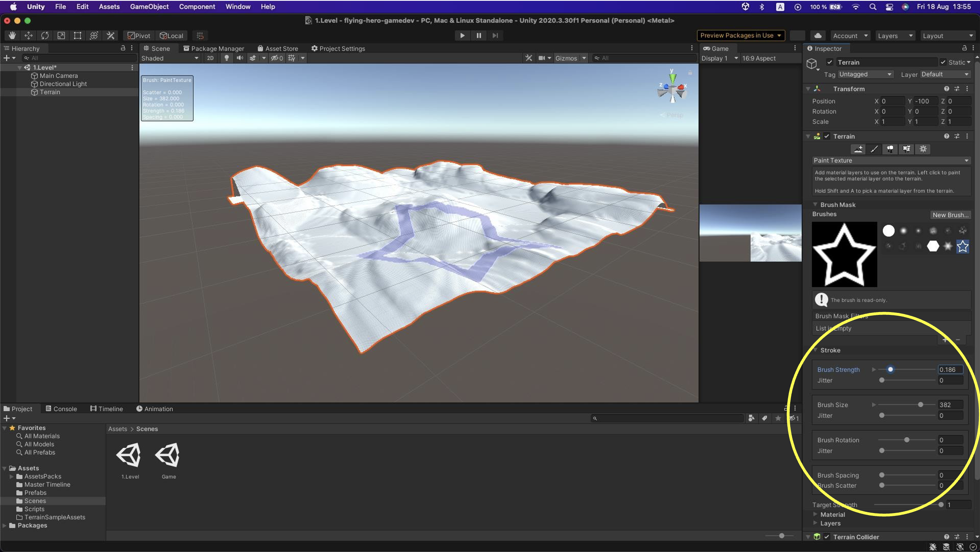
Task: Toggle grid snapping icon in toolbar
Action: (x=200, y=35)
